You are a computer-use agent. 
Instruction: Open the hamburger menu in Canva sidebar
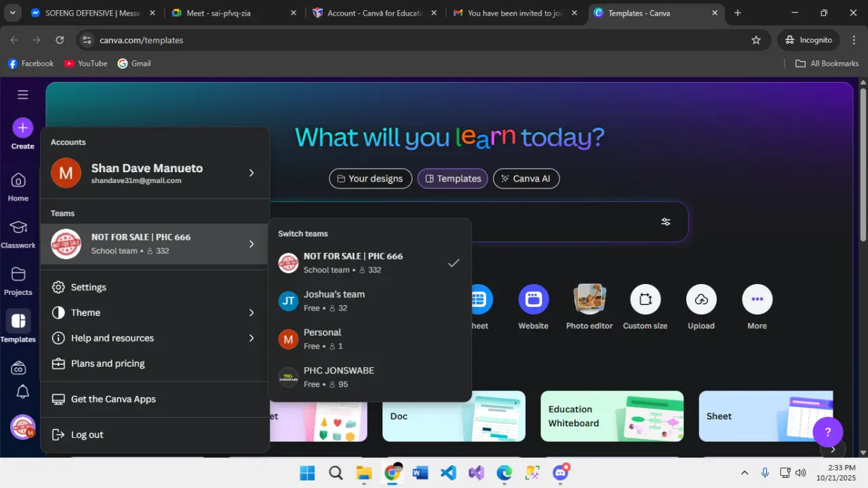tap(22, 95)
